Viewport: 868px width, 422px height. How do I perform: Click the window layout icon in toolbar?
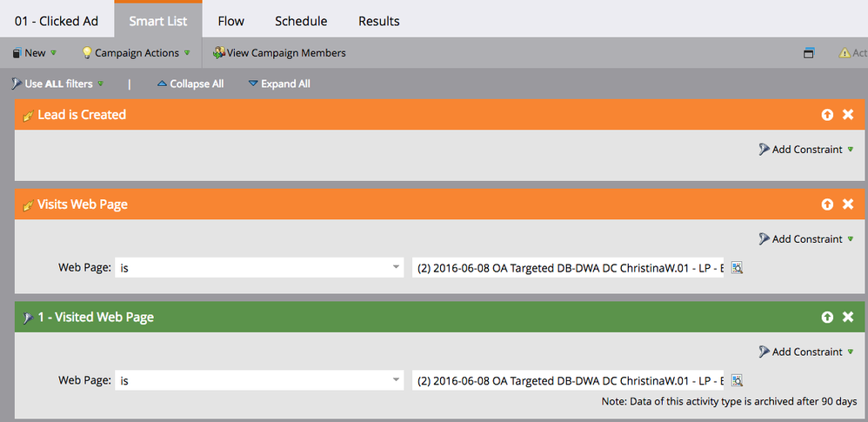809,53
